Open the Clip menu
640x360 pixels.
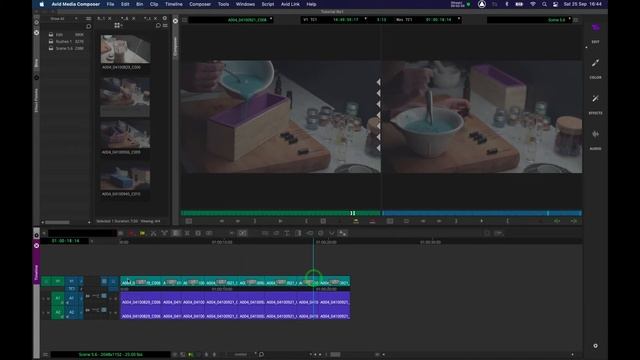point(154,4)
